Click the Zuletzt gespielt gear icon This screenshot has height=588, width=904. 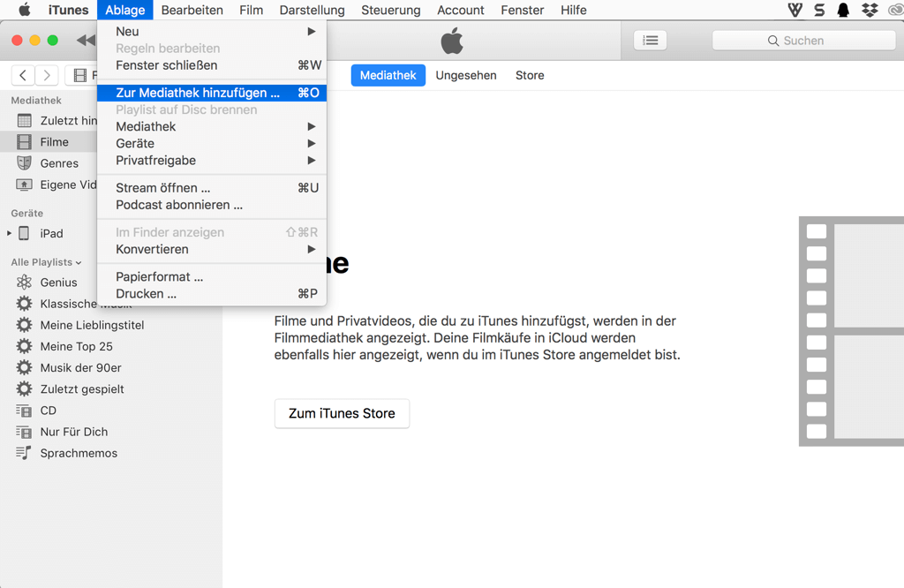tap(24, 388)
